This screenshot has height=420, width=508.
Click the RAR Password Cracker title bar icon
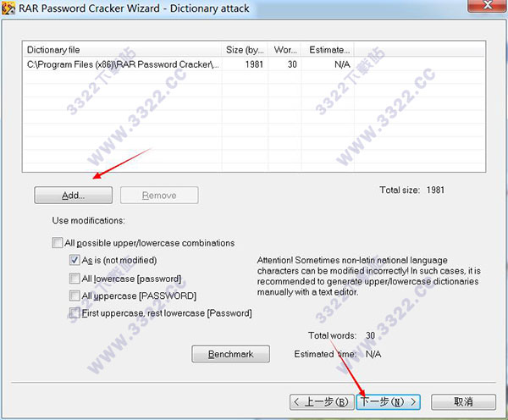pyautogui.click(x=8, y=8)
